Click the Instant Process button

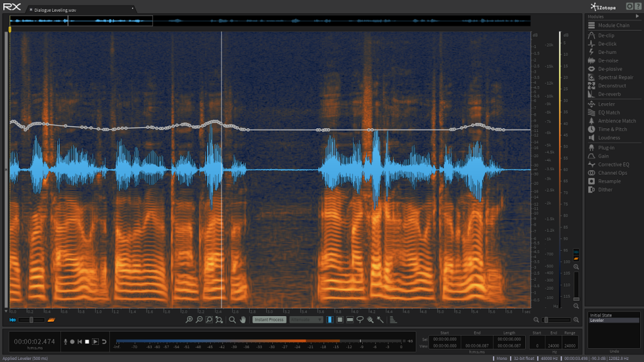[x=269, y=319]
